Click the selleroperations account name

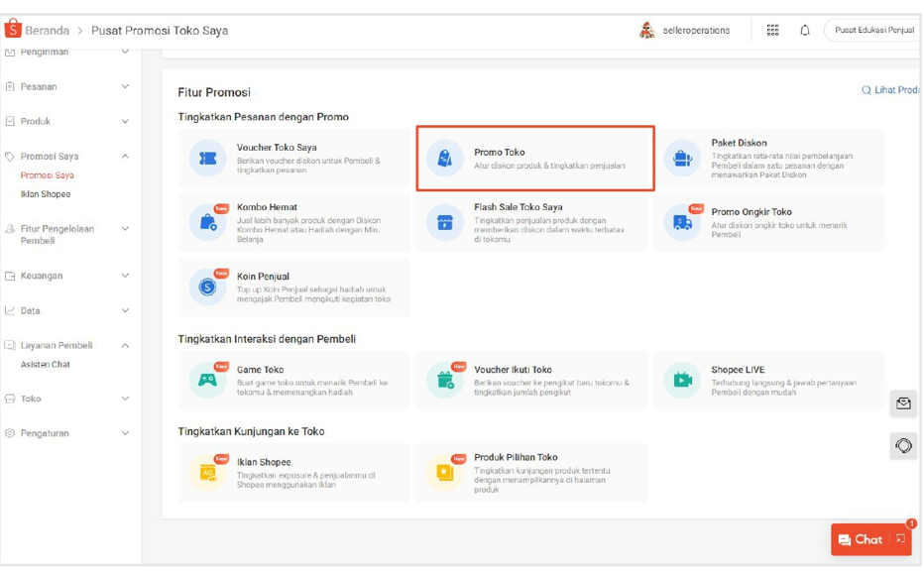(x=696, y=30)
